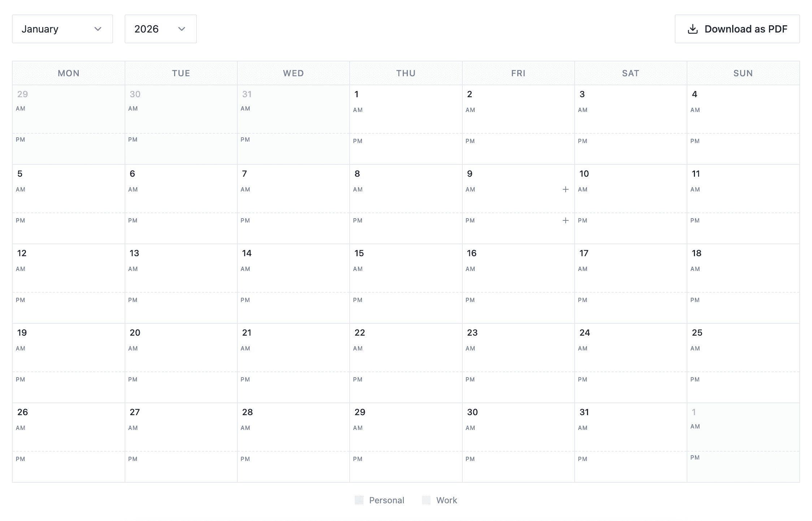
Task: Open the 2026 year dropdown
Action: [160, 29]
